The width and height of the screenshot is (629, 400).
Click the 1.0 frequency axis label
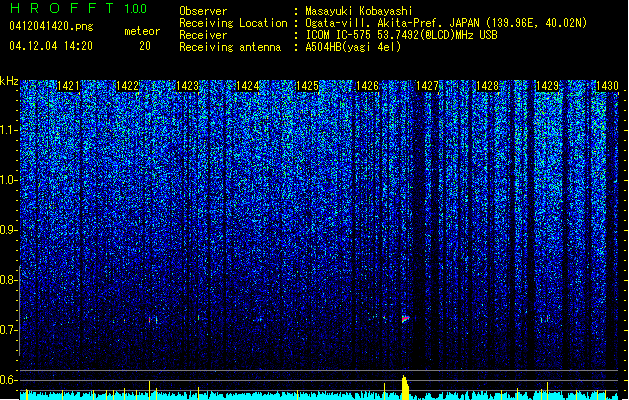(x=8, y=180)
